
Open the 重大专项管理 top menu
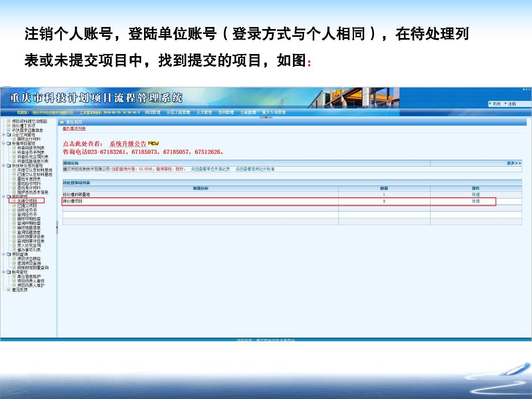[x=274, y=112]
